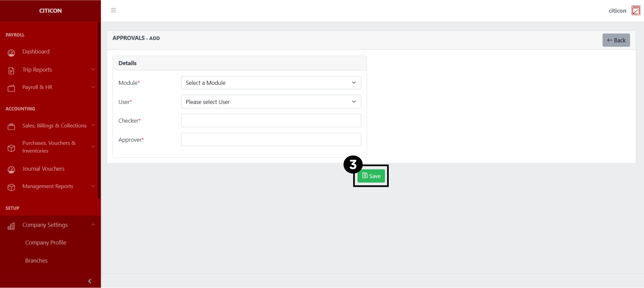Image resolution: width=644 pixels, height=288 pixels.
Task: Open the citicon user profile avatar
Action: point(635,11)
